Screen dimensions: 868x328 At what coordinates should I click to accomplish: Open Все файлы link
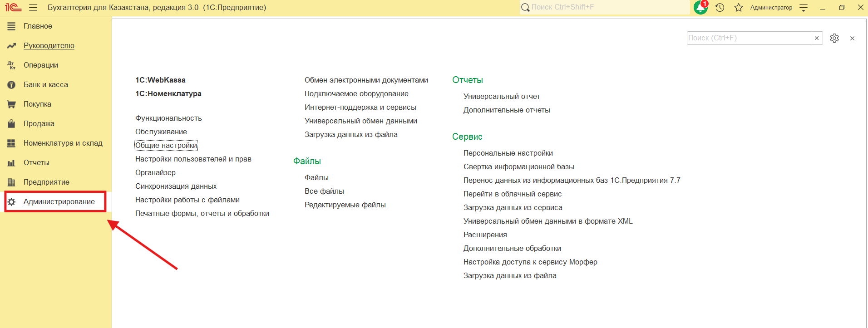324,191
